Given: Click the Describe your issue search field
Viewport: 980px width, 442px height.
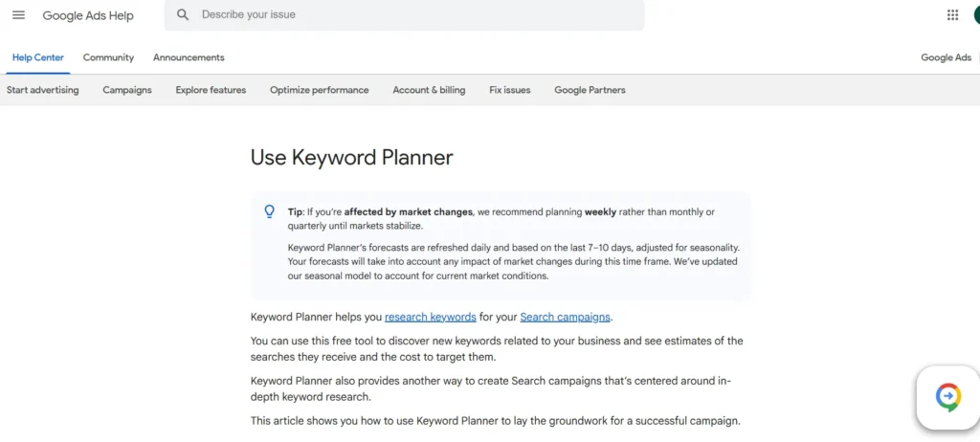Looking at the screenshot, I should pos(404,15).
